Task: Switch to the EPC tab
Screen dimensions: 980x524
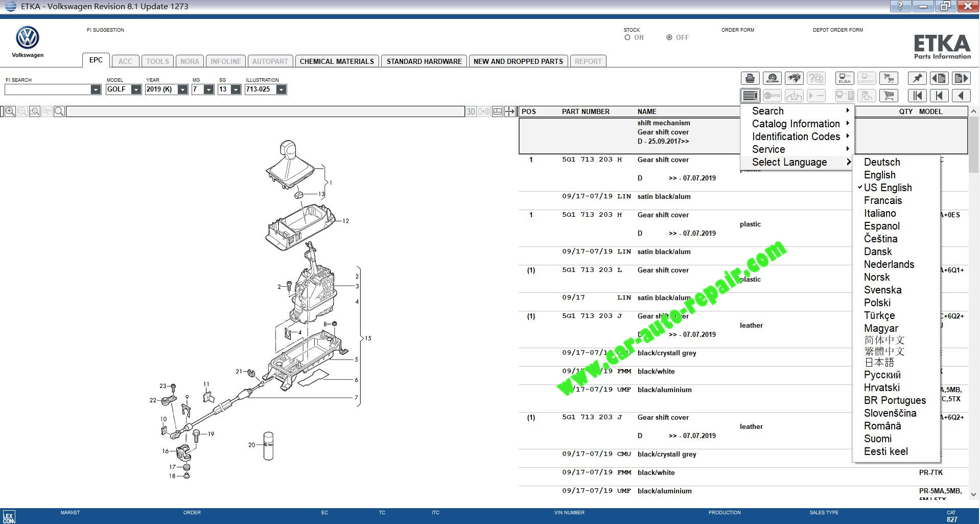Action: click(96, 60)
